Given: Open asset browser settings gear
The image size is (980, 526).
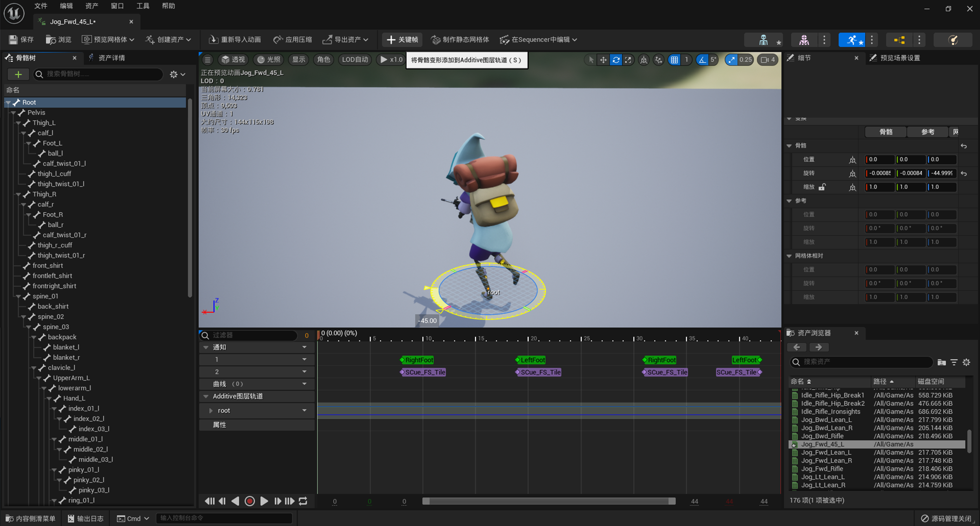Looking at the screenshot, I should pos(966,362).
